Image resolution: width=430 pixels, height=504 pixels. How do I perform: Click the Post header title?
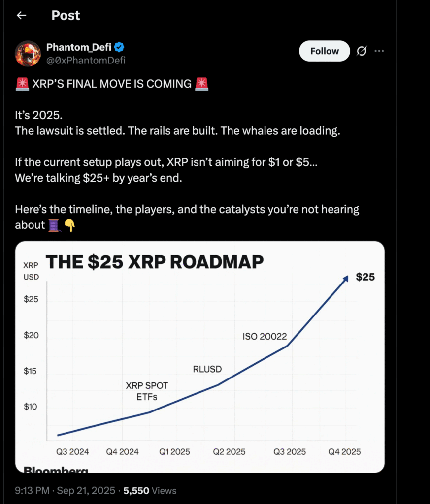[x=66, y=16]
